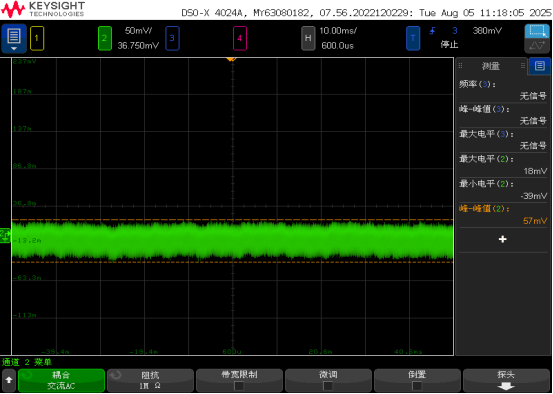Click the orange trigger position marker at top
The image size is (553, 394).
click(231, 59)
